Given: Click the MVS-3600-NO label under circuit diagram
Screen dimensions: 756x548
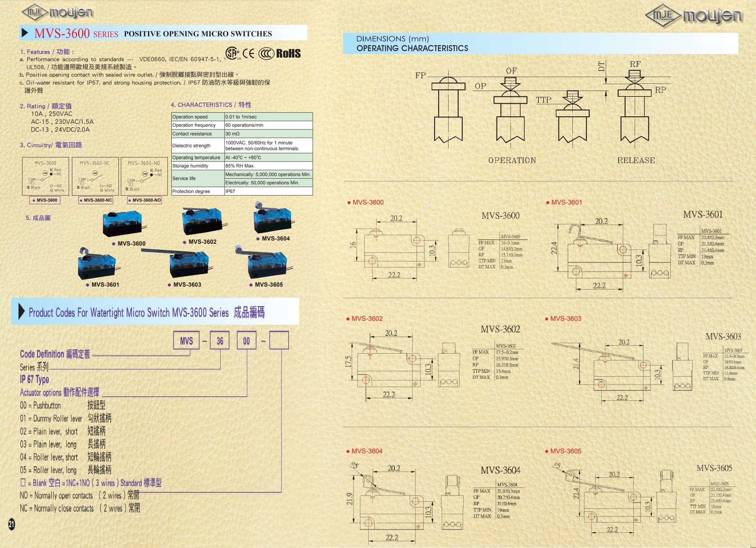Looking at the screenshot, I should pos(145,200).
